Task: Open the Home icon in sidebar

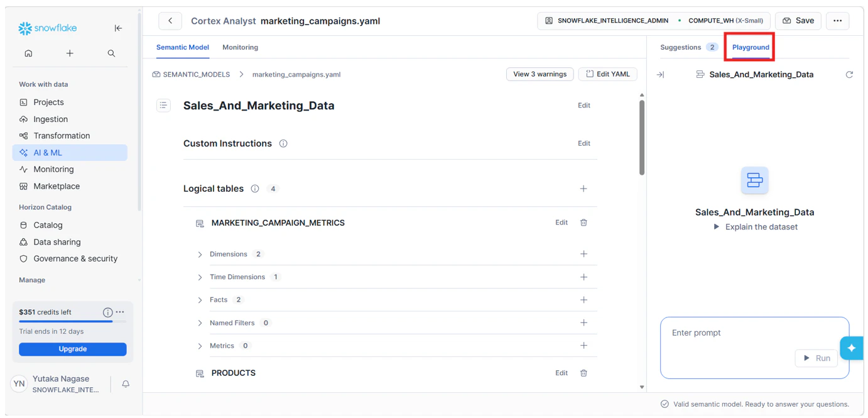Action: point(28,53)
